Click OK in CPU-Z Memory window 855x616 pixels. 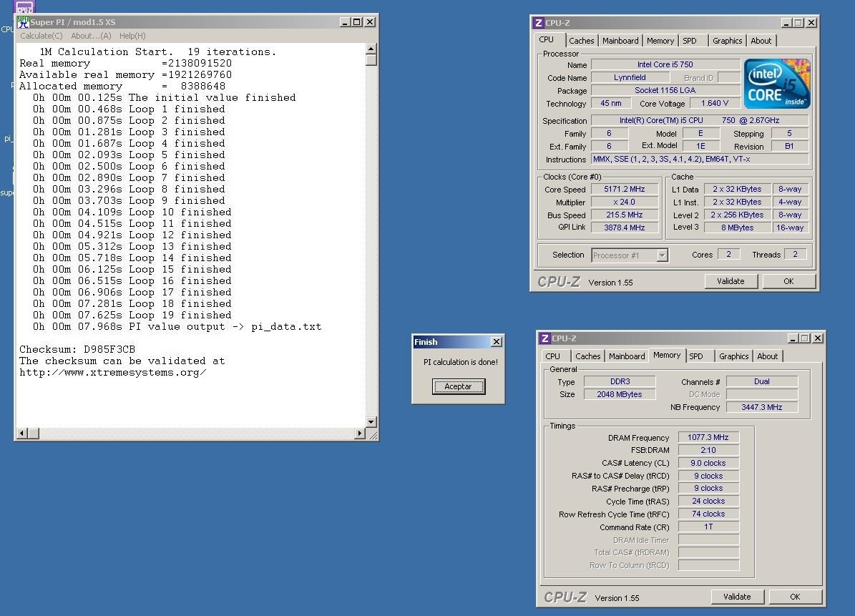[795, 597]
